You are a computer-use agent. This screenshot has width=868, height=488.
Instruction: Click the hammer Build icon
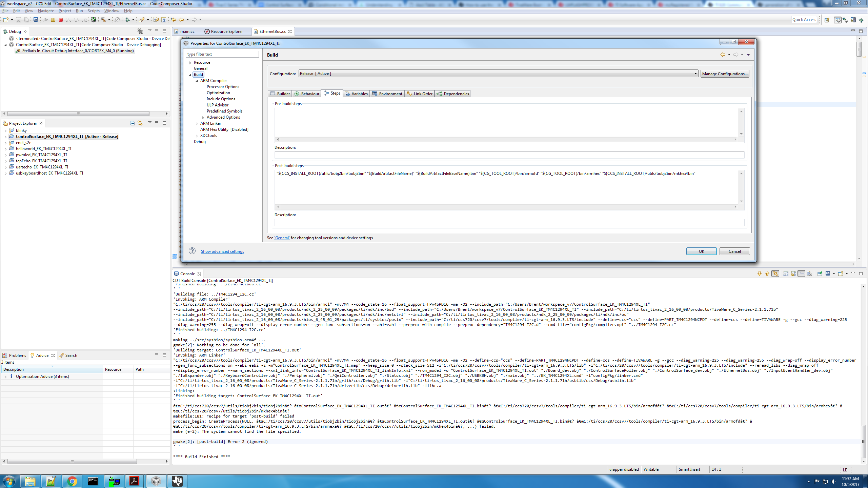point(103,20)
